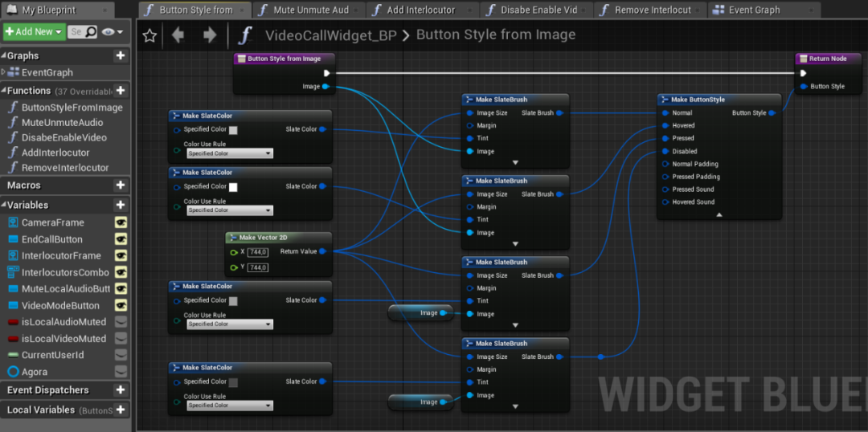Viewport: 868px width, 432px height.
Task: Add a new local variable with plus icon
Action: click(x=120, y=410)
